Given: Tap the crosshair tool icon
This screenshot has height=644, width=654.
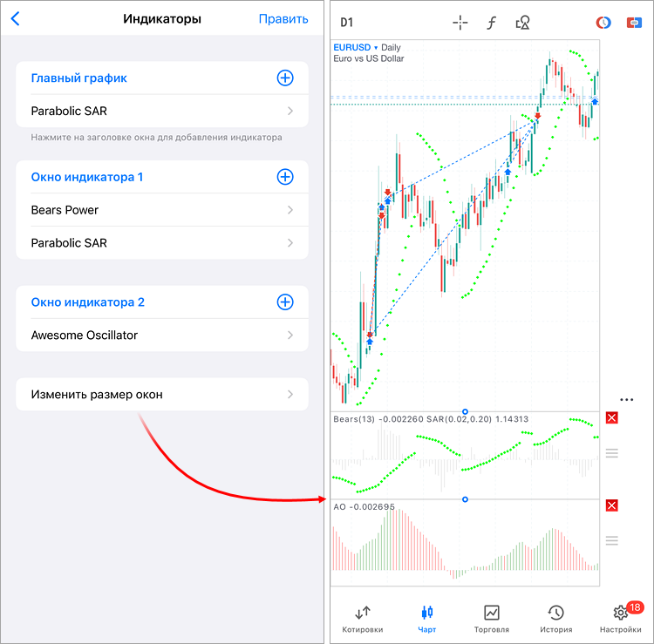Looking at the screenshot, I should tap(460, 23).
